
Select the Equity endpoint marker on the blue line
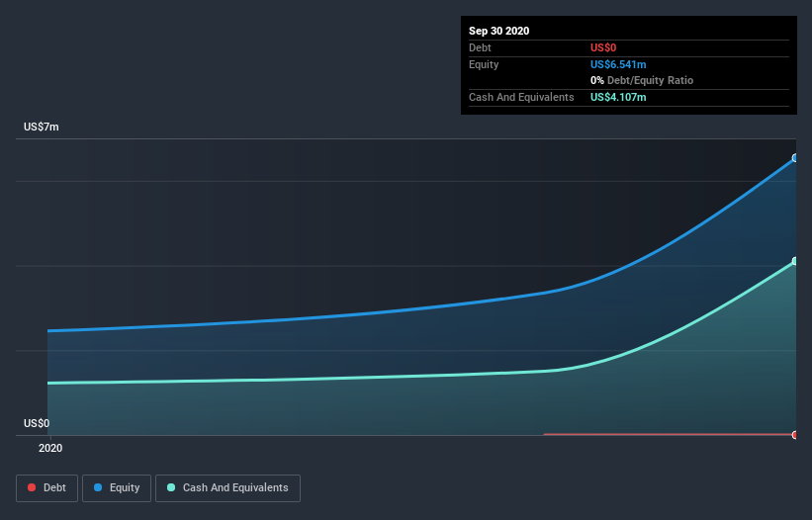[x=795, y=158]
